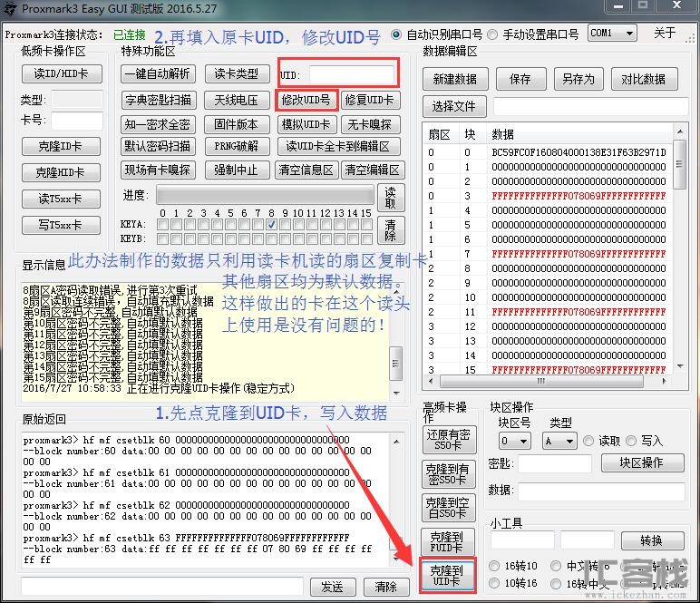
Task: Start 字典密匙扫描 dictionary scan
Action: pos(159,100)
